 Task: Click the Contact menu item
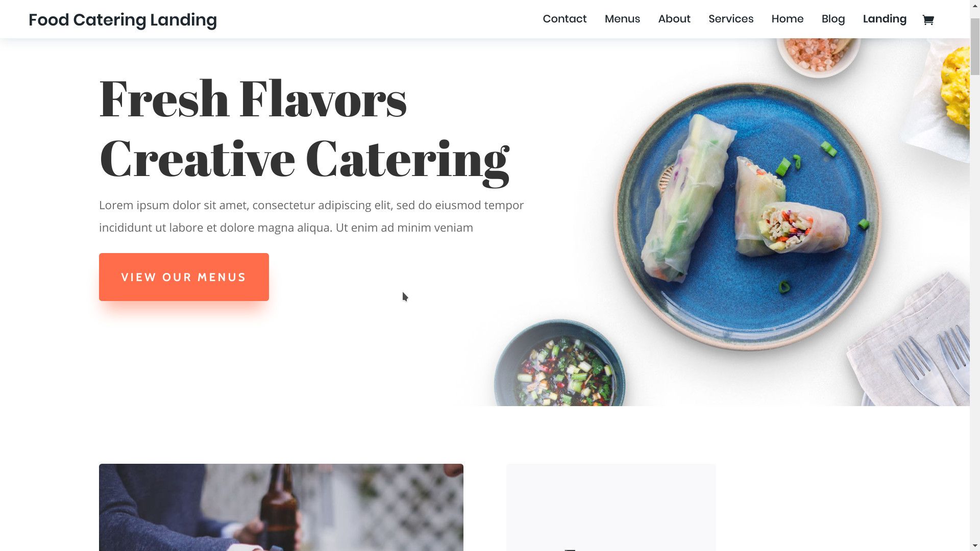point(565,19)
